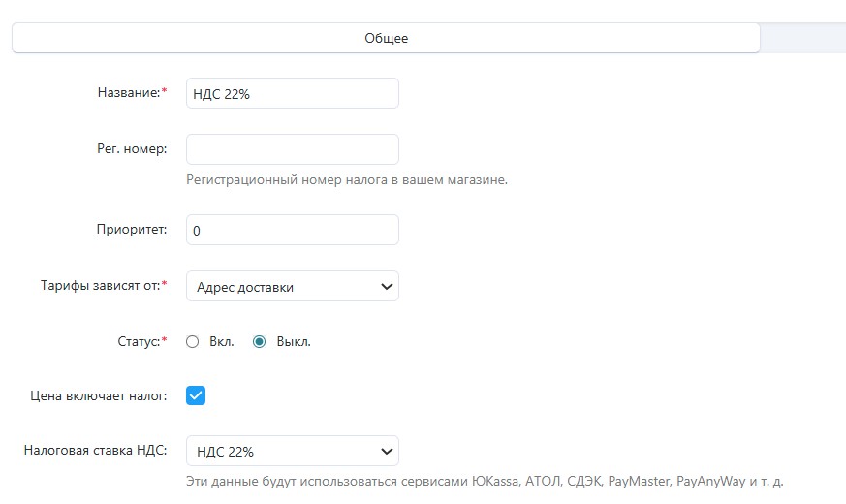The width and height of the screenshot is (846, 504).
Task: Uncheck the Цена включает налог checkbox
Action: pos(196,395)
